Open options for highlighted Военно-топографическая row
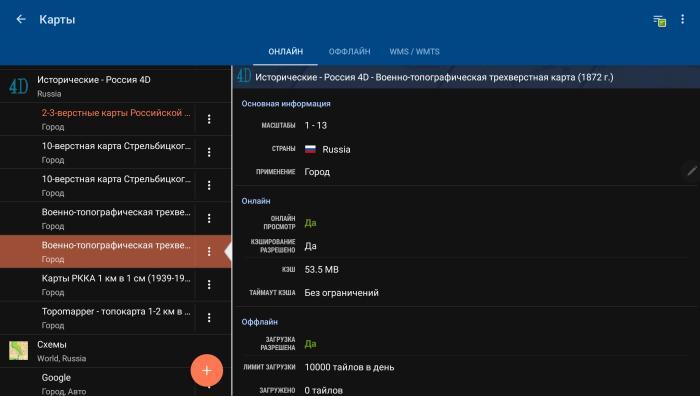700x396 pixels. coord(209,251)
